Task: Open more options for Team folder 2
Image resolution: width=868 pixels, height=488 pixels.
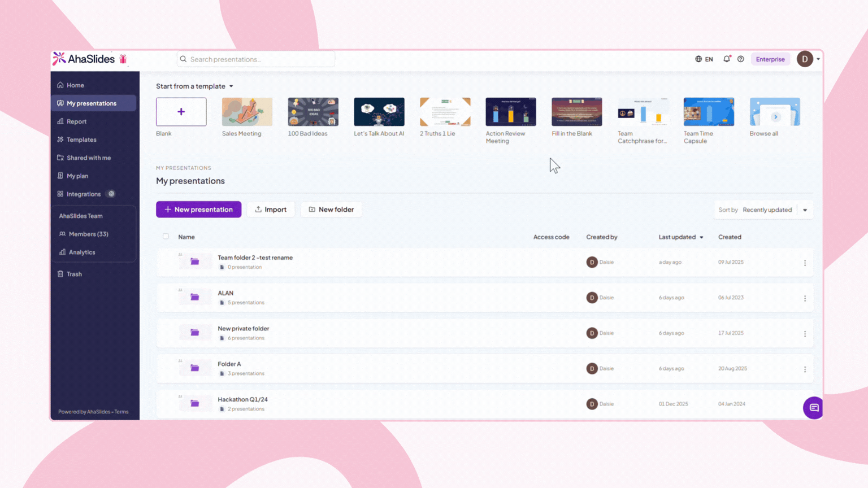Action: 805,263
